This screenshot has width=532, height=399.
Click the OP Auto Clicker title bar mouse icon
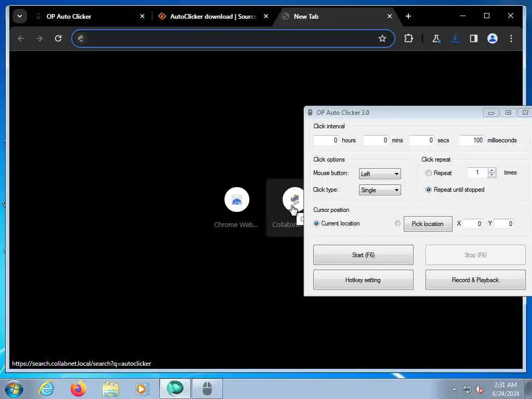[310, 112]
